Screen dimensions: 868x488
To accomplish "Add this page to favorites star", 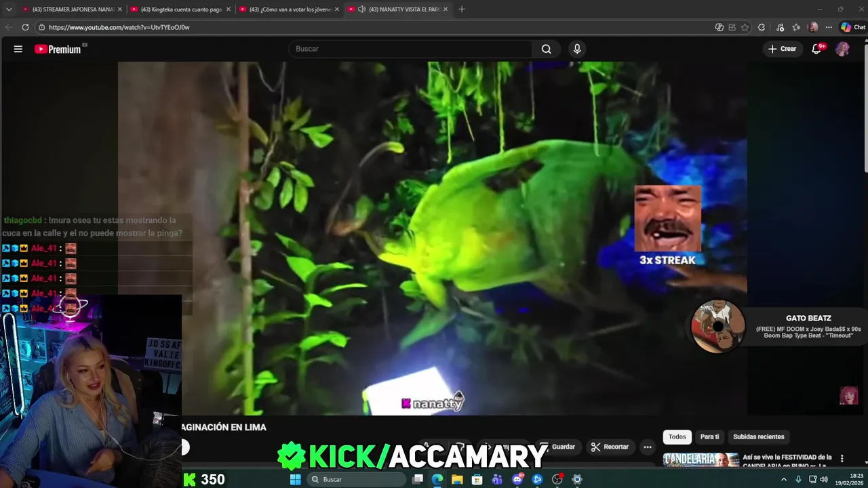I will [745, 27].
